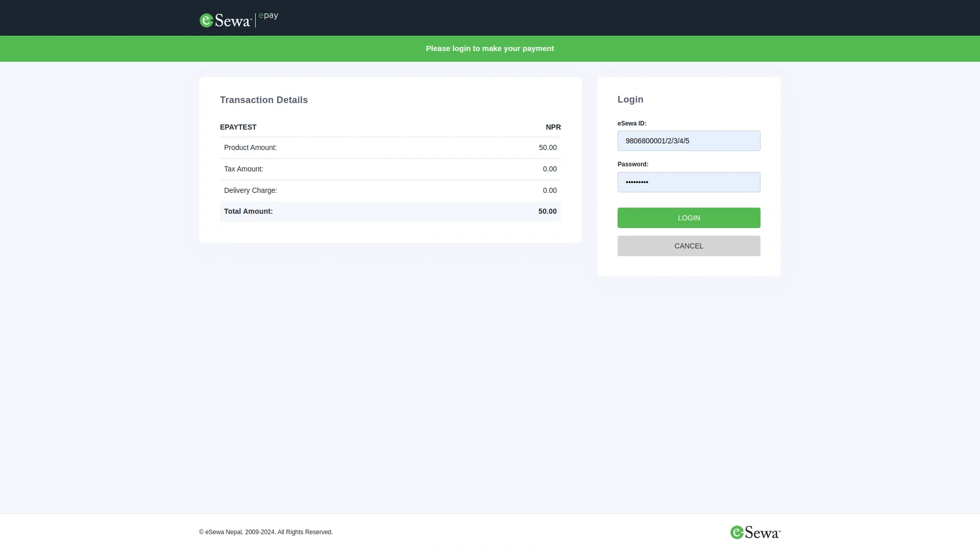
Task: Select the Product Amount row
Action: [x=390, y=147]
